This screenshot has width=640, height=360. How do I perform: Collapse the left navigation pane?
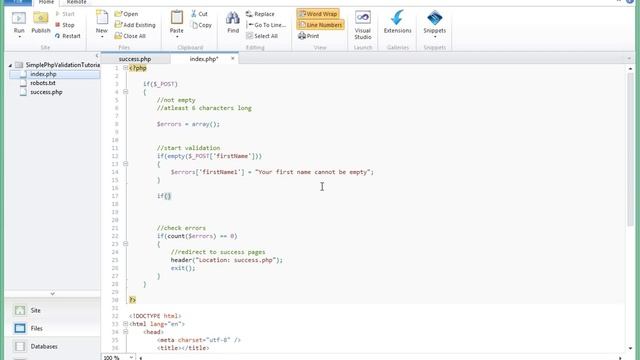[97, 56]
